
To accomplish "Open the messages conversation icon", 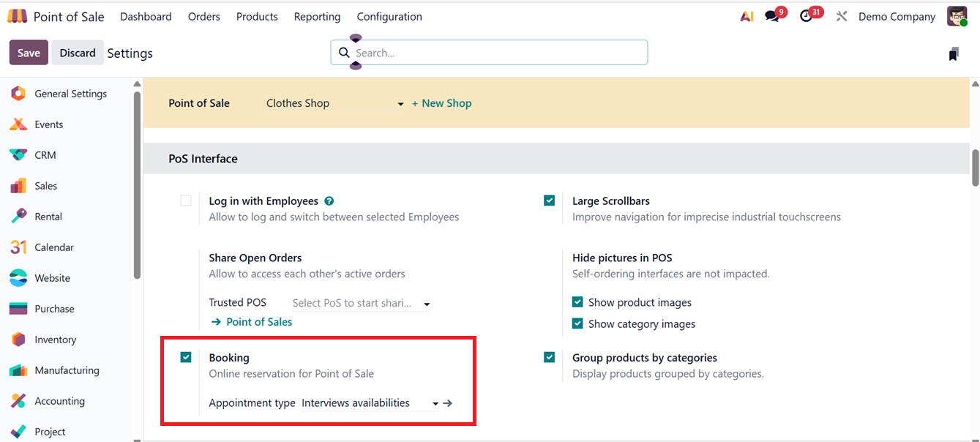I will coord(772,16).
